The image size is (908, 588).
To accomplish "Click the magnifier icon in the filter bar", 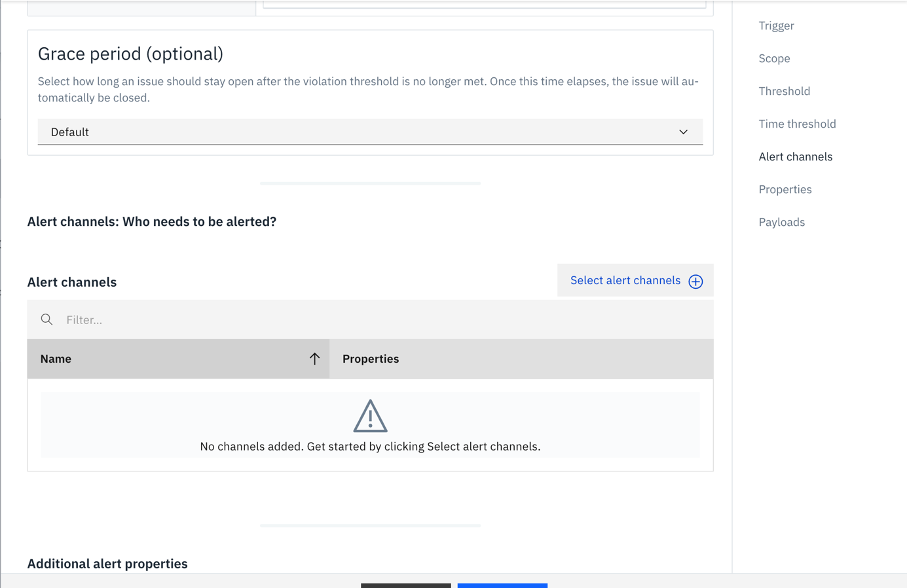I will pos(47,320).
